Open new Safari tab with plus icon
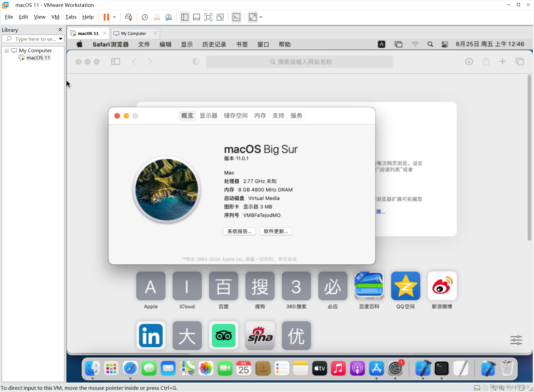This screenshot has height=392, width=534. [502, 61]
